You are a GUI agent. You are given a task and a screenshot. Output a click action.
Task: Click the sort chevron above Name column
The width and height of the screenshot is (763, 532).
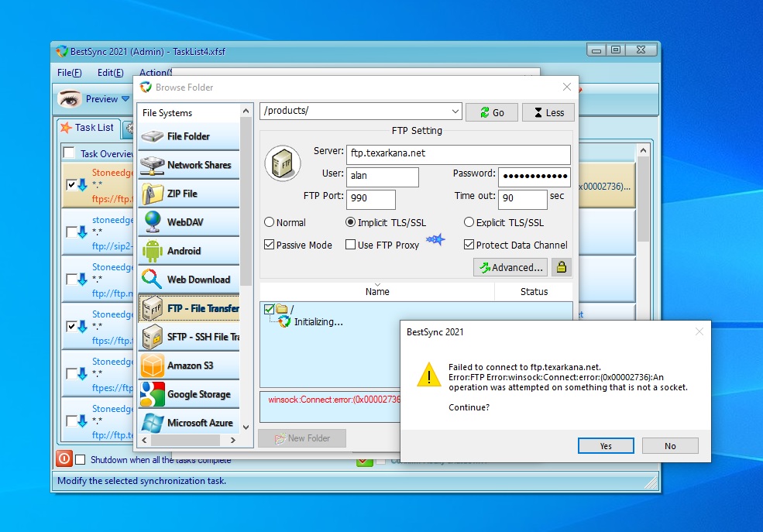377,285
